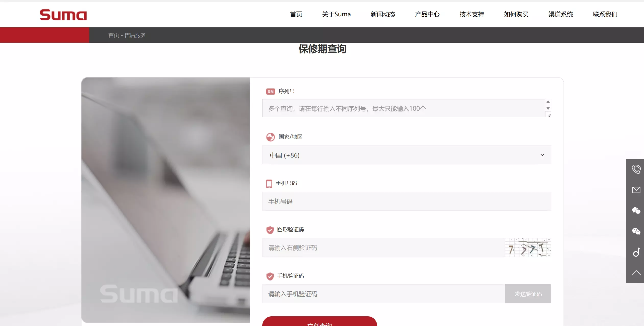Click the back-to-top arrow icon
This screenshot has width=644, height=326.
(x=636, y=273)
